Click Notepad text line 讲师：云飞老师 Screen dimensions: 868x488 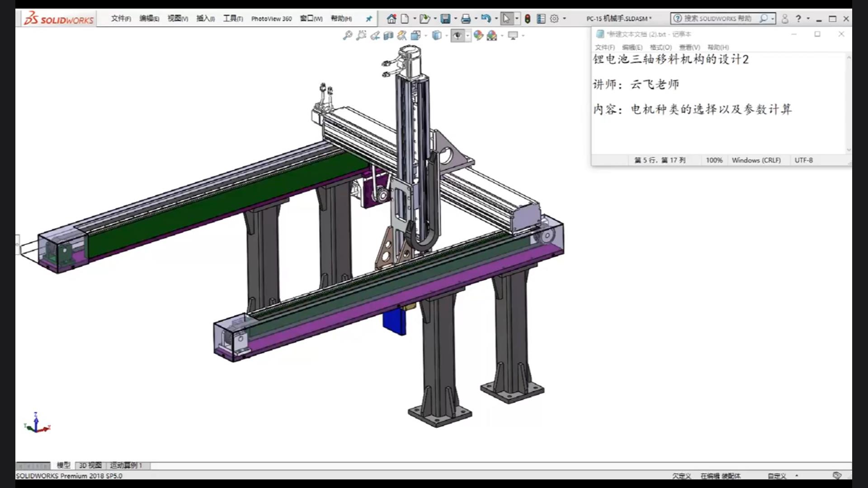[x=636, y=84]
